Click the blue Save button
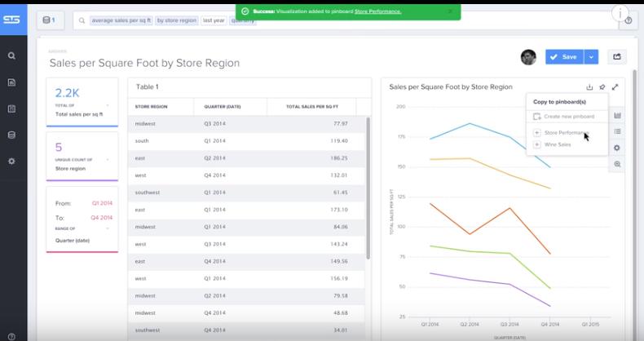This screenshot has height=341, width=644. click(564, 56)
